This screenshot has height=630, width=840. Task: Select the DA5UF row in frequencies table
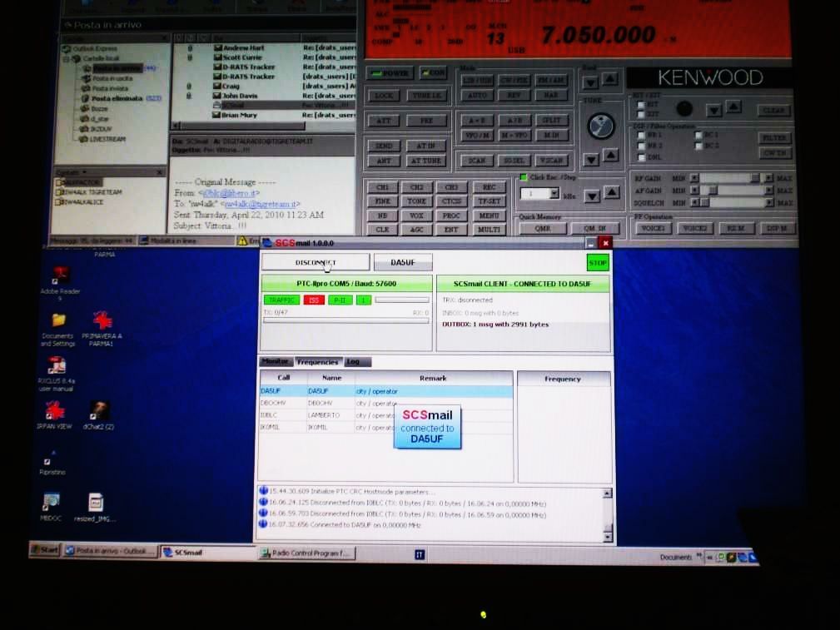(x=386, y=391)
